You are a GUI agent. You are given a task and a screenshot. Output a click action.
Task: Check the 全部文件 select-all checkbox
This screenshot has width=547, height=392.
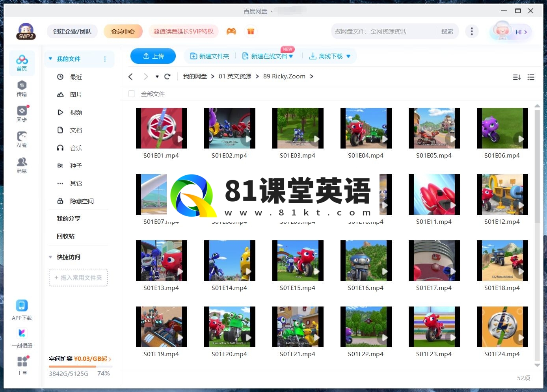click(x=132, y=94)
